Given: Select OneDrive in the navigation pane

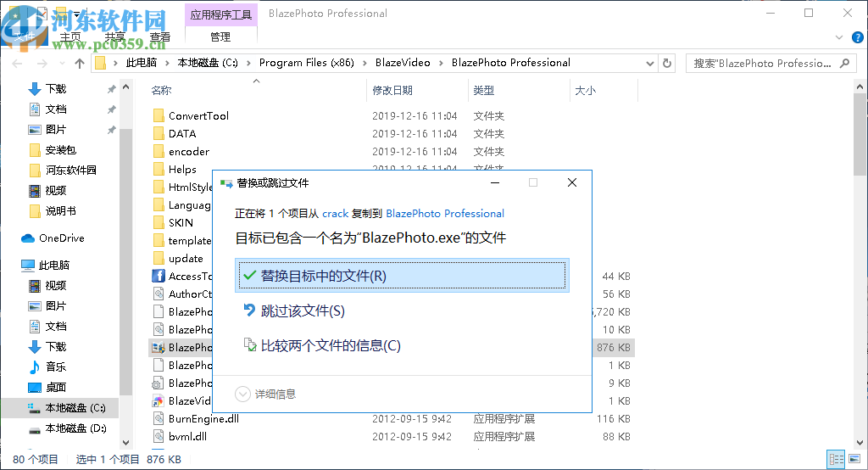Looking at the screenshot, I should pos(61,238).
